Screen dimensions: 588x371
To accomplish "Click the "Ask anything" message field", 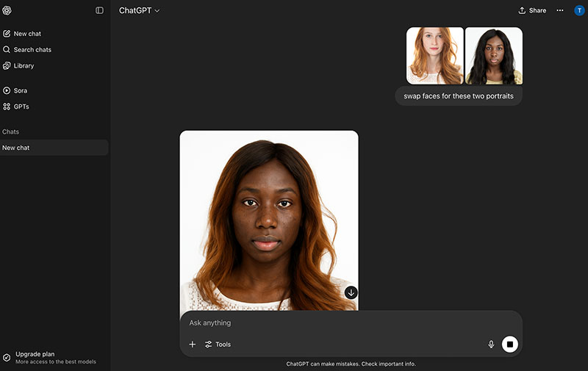I will pos(338,323).
